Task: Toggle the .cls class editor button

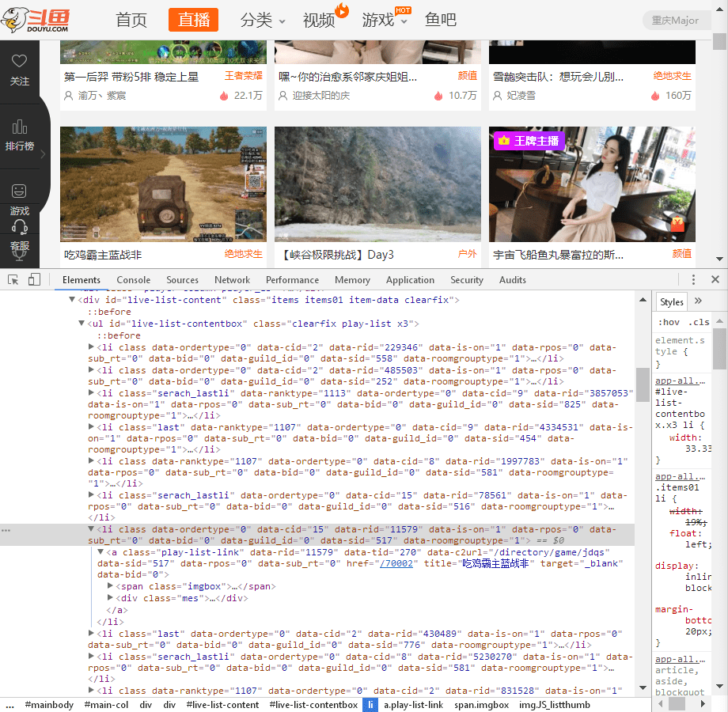Action: [699, 322]
